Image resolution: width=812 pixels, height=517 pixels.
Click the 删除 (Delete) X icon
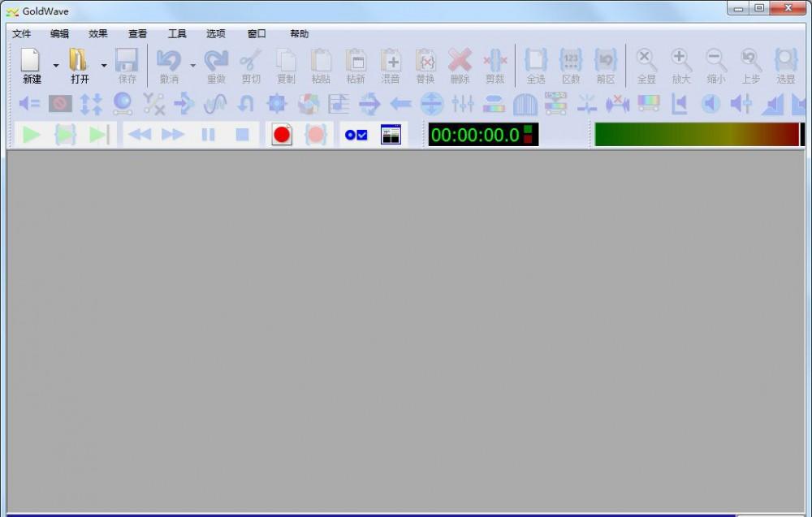pyautogui.click(x=460, y=61)
